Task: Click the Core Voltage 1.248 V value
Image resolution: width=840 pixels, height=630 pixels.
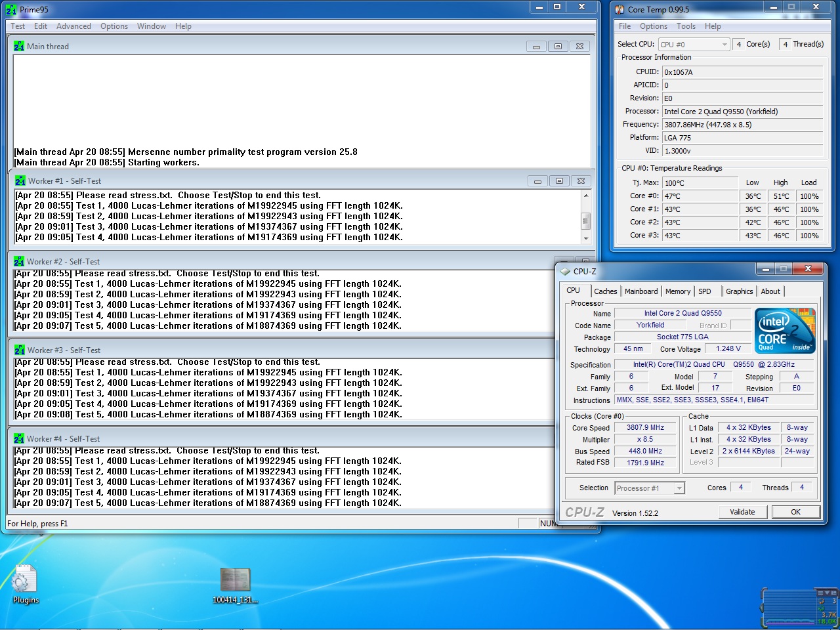Action: click(728, 348)
